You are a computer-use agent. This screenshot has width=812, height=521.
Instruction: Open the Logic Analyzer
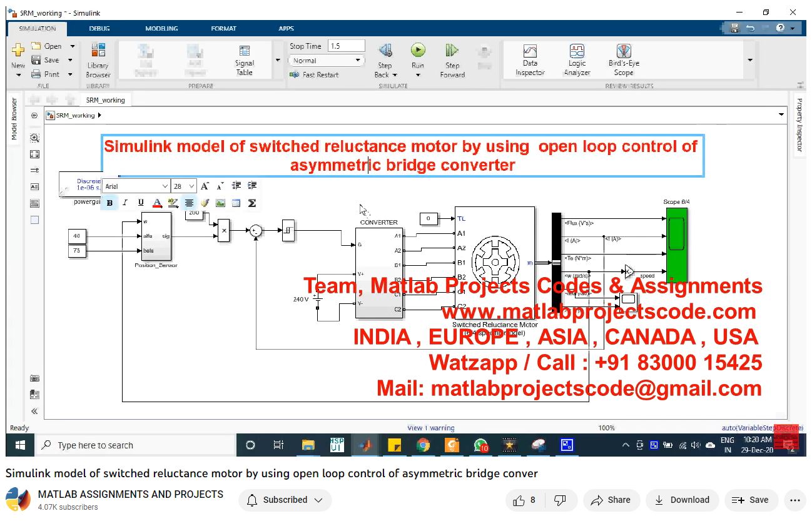(x=577, y=60)
